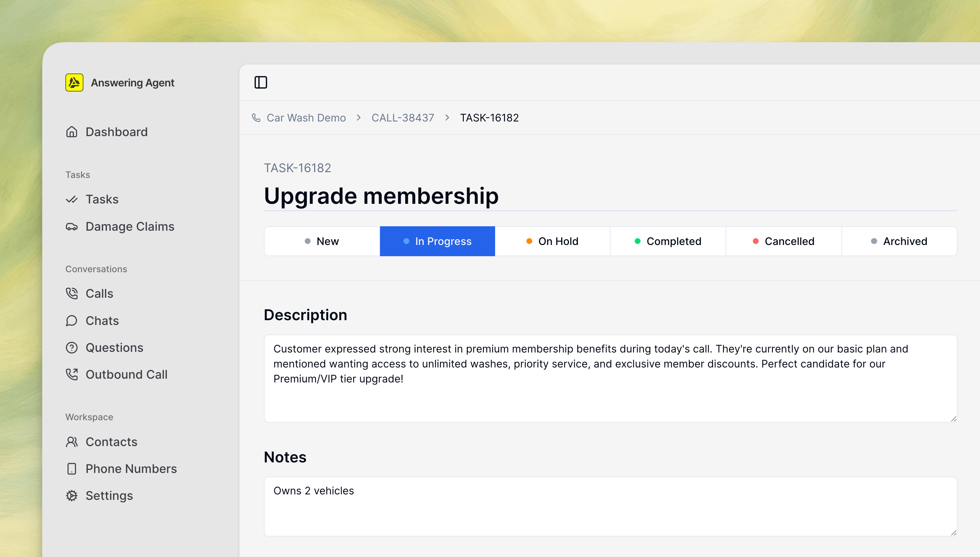The width and height of the screenshot is (980, 557).
Task: Navigate to Settings in the sidebar
Action: 109,495
